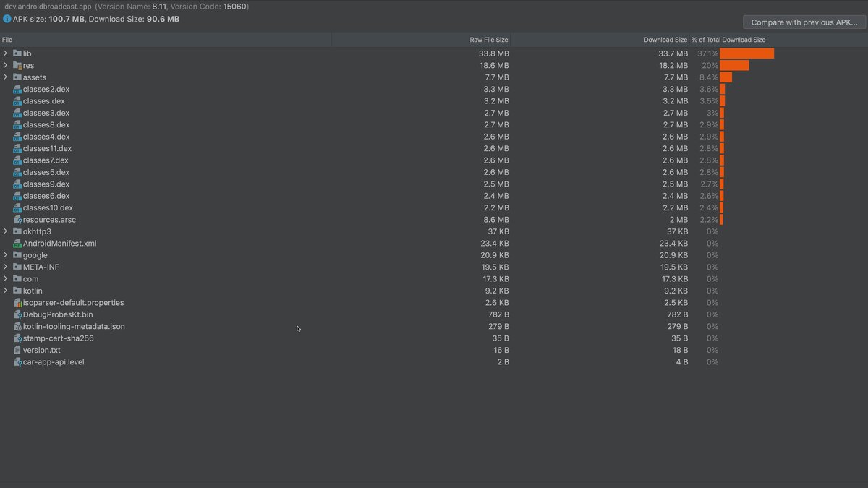Click Compare with previous APK button
This screenshot has height=488, width=868.
pyautogui.click(x=804, y=22)
